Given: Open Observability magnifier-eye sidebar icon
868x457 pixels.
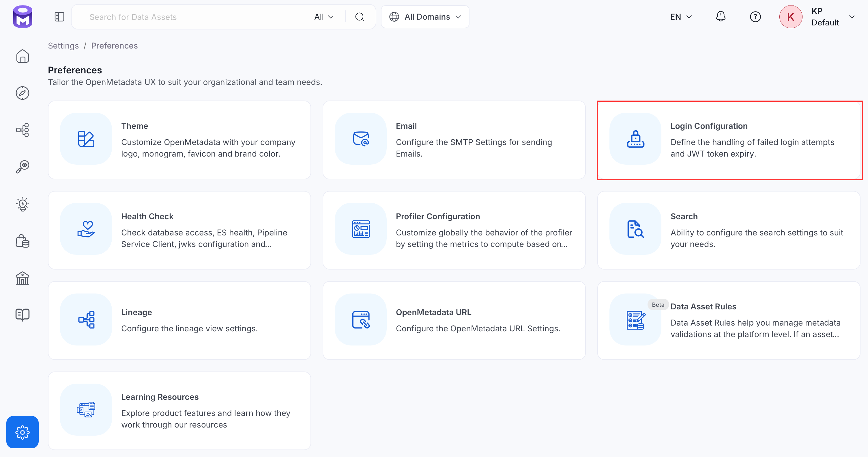Looking at the screenshot, I should [x=23, y=167].
